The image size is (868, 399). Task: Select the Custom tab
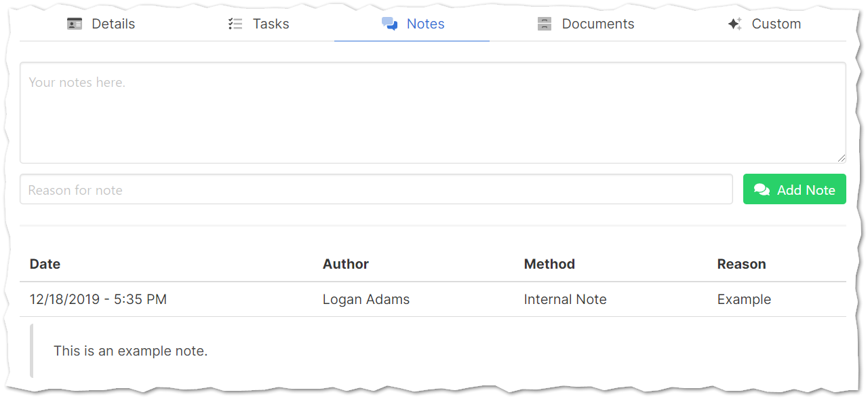point(776,23)
